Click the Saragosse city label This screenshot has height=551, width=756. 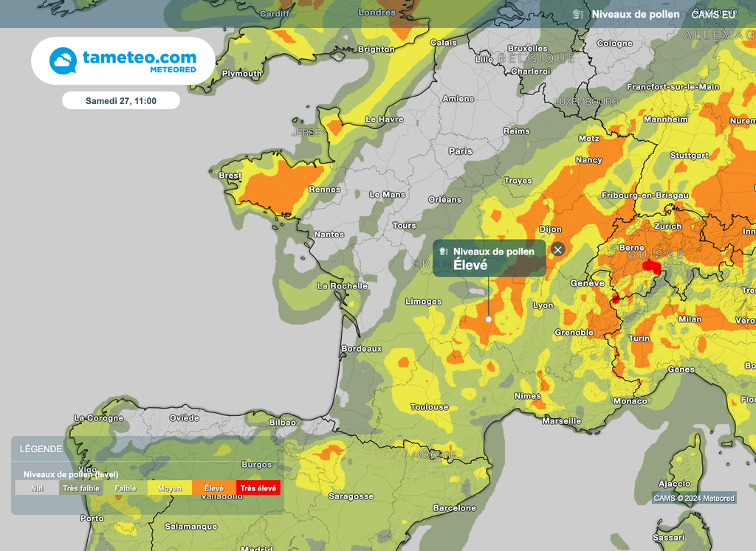coord(351,496)
